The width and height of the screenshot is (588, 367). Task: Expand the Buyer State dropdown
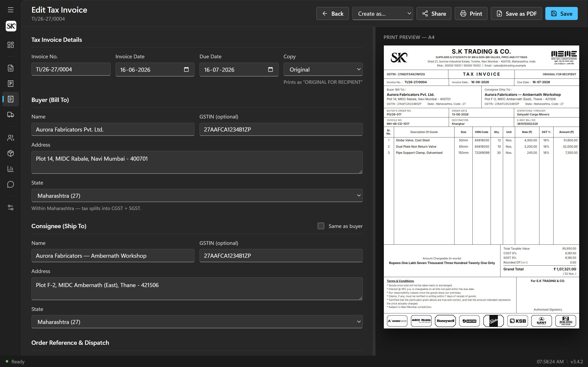(x=197, y=196)
